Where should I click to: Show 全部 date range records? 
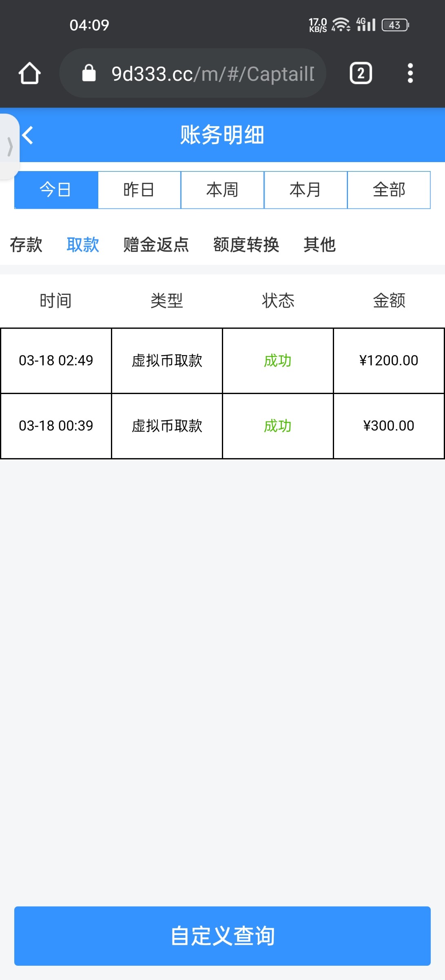(389, 190)
